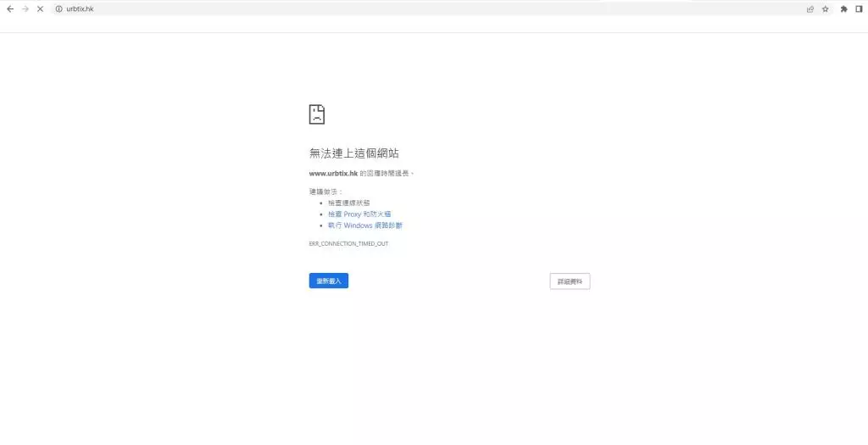Viewport: 868px width, 445px height.
Task: Toggle the browser side panel icon
Action: pyautogui.click(x=859, y=8)
